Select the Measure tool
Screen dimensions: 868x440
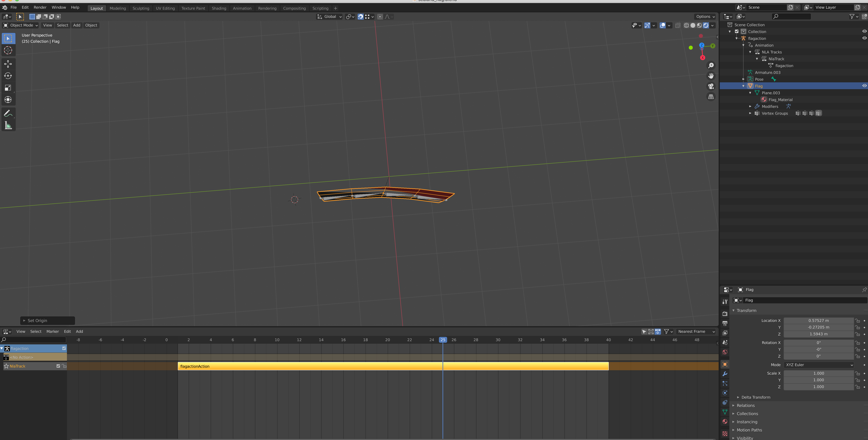[8, 125]
